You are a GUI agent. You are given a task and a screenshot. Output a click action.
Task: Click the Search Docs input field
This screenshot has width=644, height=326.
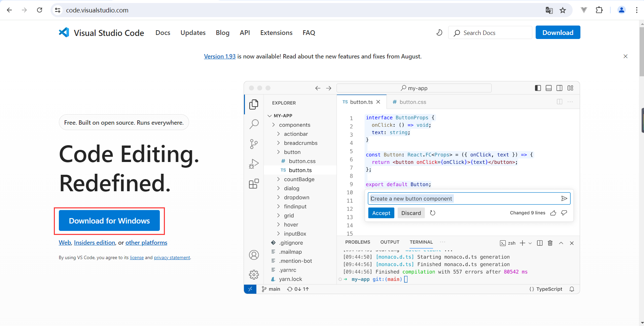click(490, 33)
